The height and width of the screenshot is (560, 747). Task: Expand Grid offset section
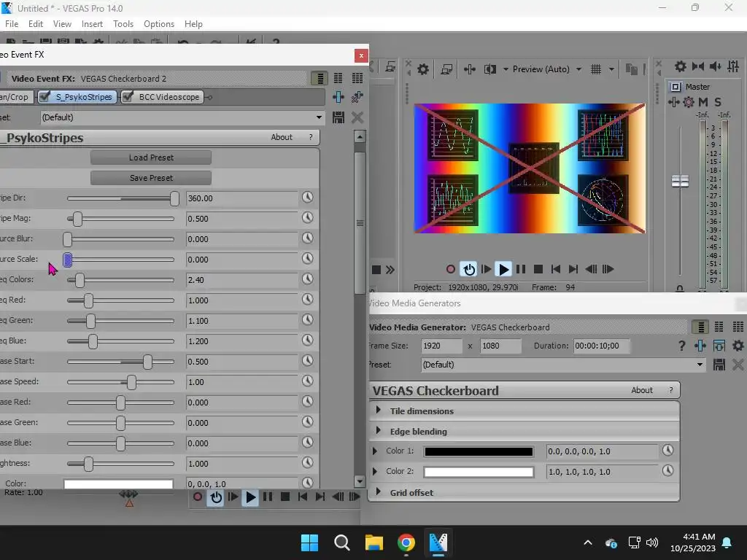[x=379, y=491]
